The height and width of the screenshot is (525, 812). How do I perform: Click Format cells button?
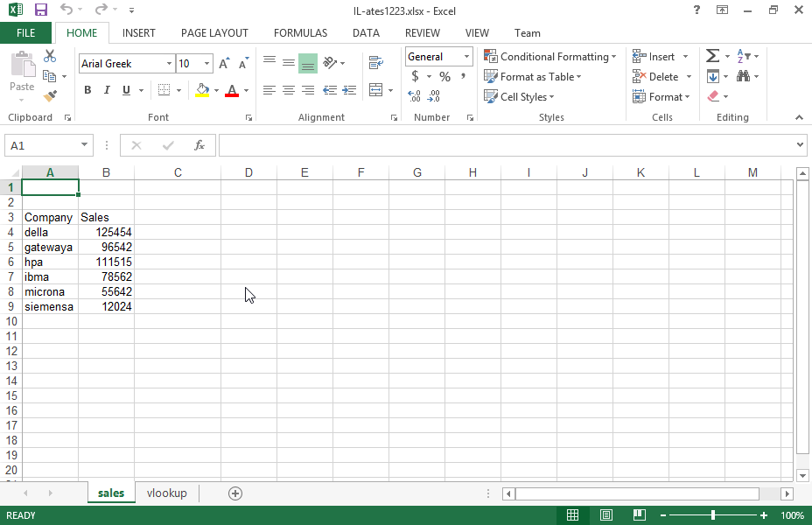coord(661,97)
